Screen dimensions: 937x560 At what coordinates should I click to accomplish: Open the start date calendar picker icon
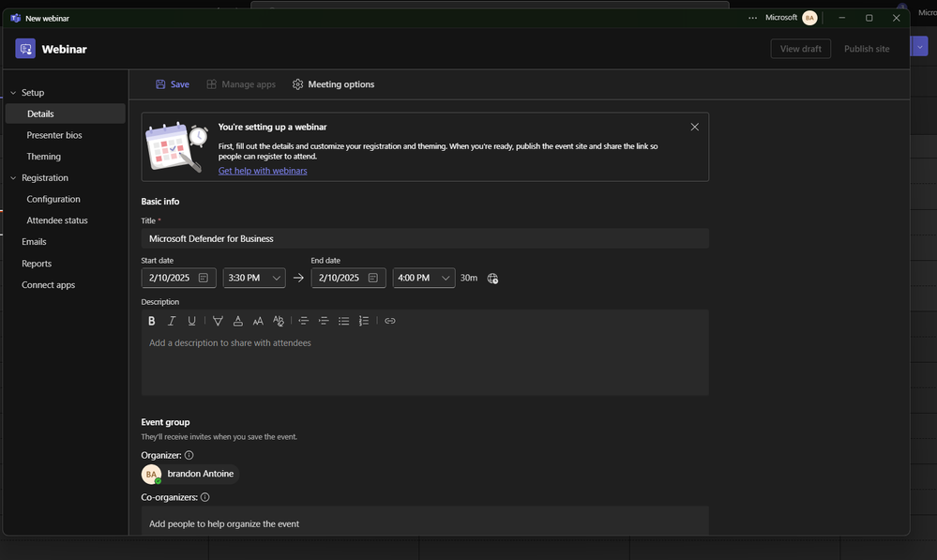tap(204, 278)
